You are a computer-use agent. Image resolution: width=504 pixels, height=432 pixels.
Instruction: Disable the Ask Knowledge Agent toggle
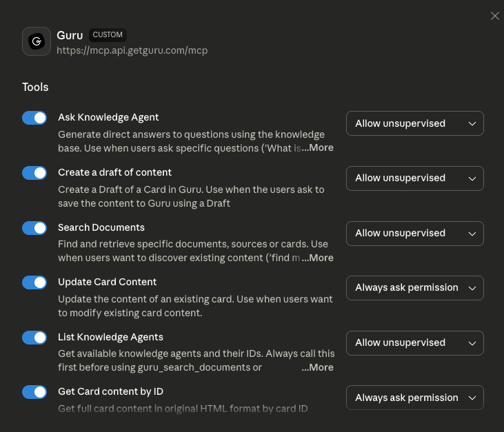pyautogui.click(x=34, y=118)
